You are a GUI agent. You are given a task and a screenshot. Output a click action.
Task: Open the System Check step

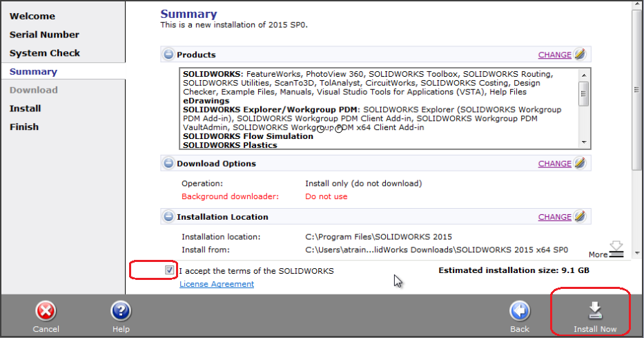point(45,53)
